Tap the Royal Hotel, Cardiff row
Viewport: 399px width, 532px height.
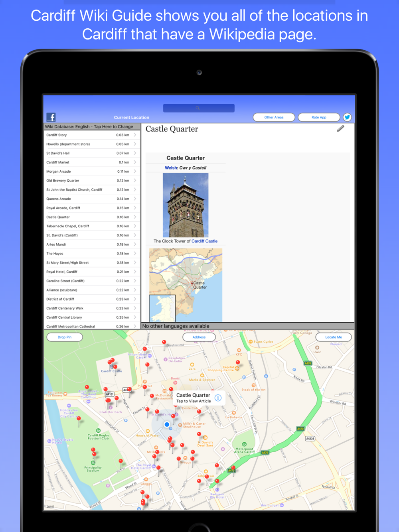pyautogui.click(x=92, y=272)
